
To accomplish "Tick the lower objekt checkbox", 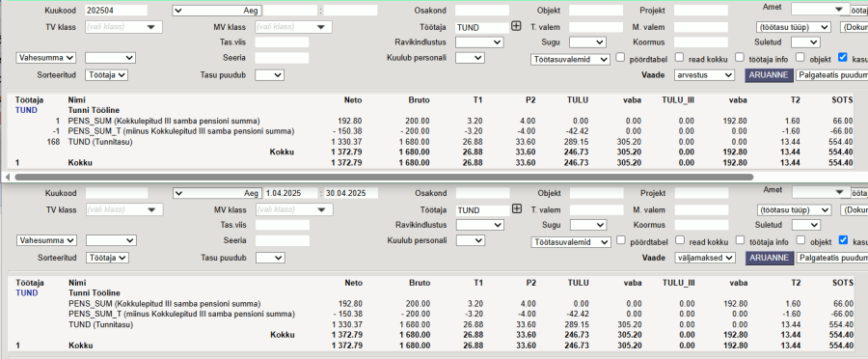I will [x=800, y=240].
